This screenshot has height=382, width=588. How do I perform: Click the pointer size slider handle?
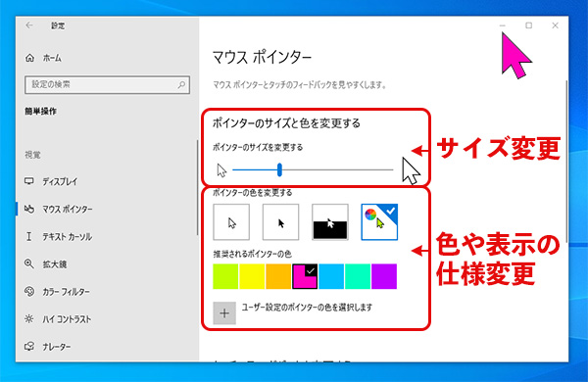point(279,169)
